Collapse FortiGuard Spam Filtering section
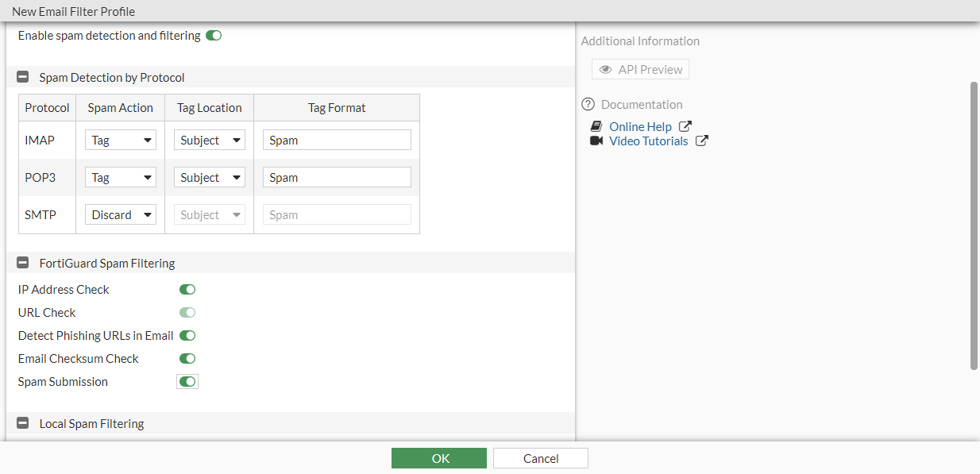980x474 pixels. 23,263
